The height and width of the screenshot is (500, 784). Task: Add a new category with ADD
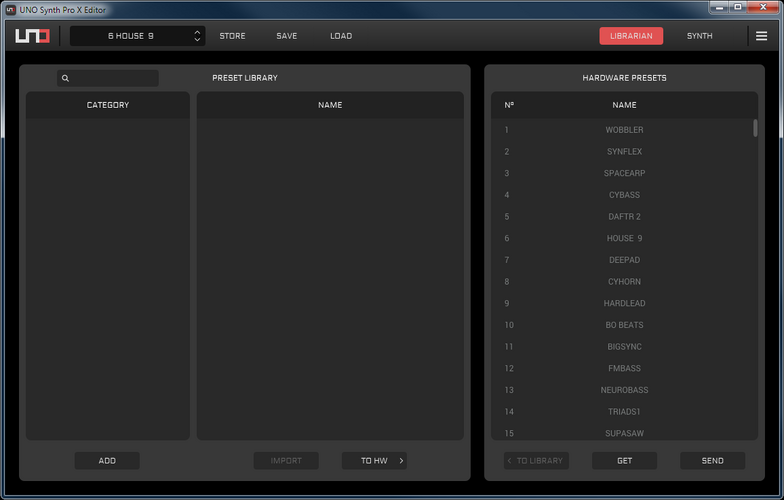tap(107, 460)
